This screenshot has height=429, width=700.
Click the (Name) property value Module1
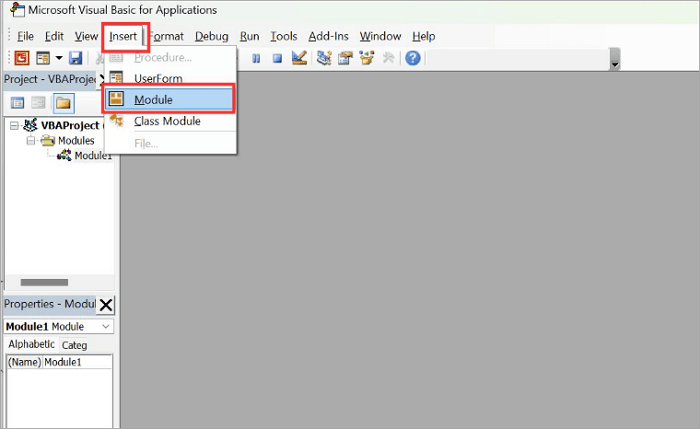tap(77, 362)
